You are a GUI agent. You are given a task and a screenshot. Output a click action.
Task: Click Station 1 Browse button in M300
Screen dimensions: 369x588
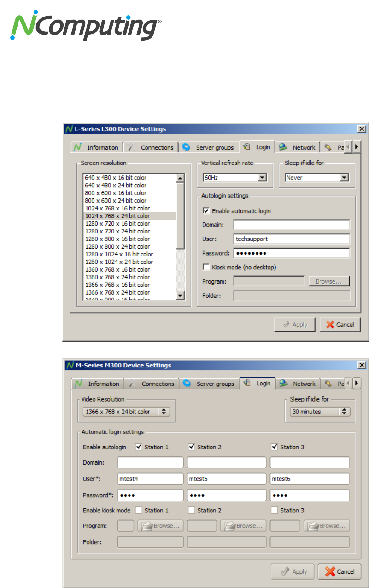pos(160,526)
